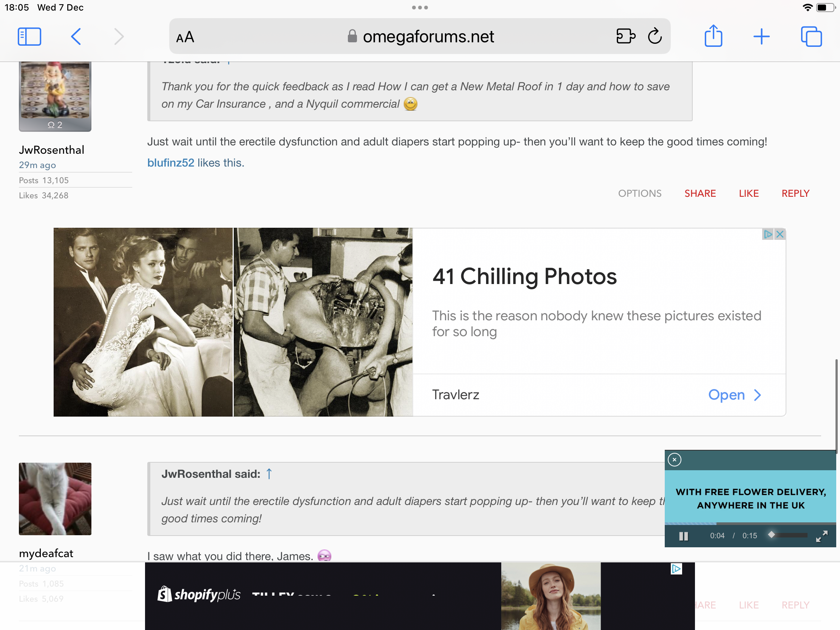Go back to previous page

pos(76,37)
